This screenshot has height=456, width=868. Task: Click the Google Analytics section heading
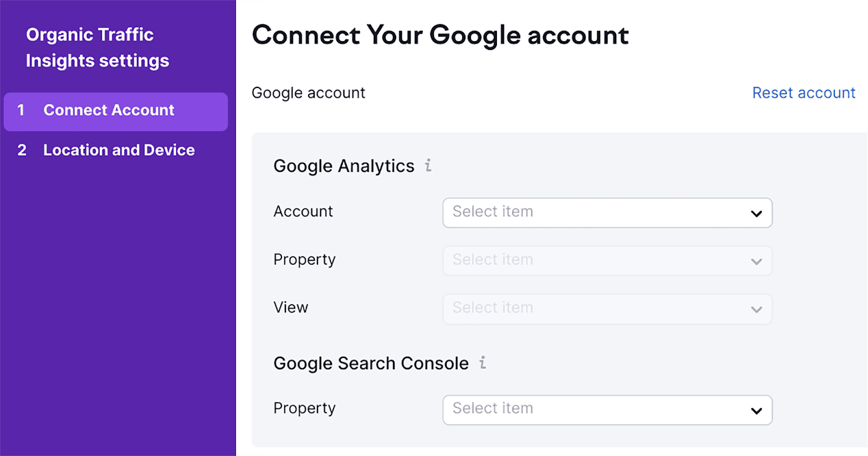(x=343, y=166)
